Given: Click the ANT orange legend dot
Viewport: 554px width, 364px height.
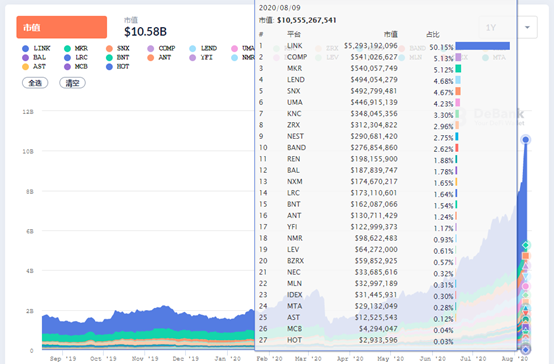Looking at the screenshot, I should 151,58.
